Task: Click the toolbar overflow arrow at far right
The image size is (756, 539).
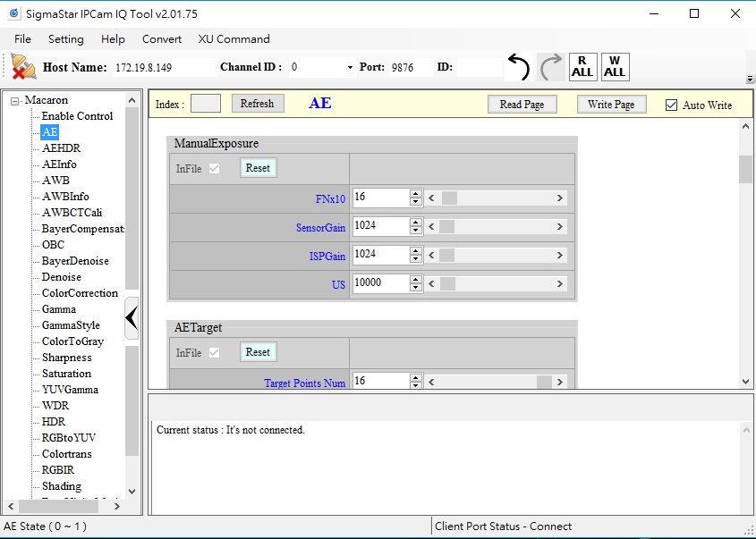Action: pos(748,79)
